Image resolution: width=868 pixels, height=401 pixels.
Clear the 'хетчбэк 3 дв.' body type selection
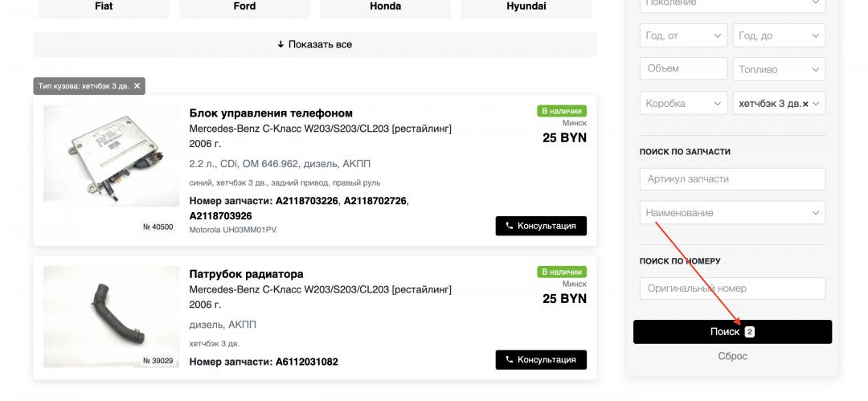805,104
